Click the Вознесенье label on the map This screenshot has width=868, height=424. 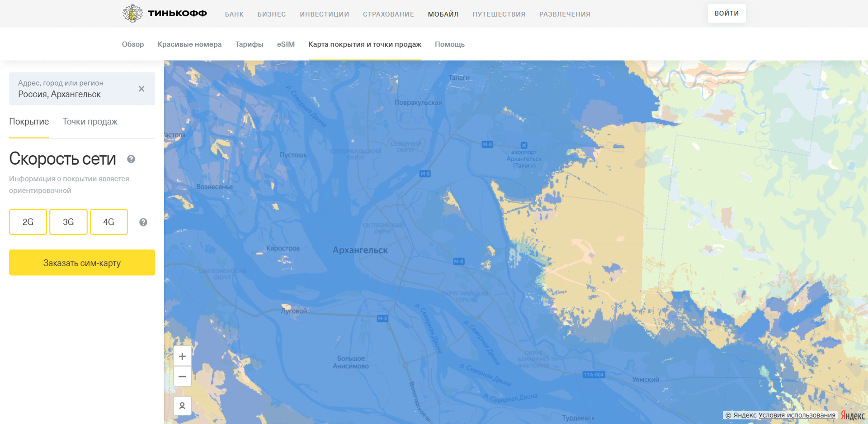[214, 186]
